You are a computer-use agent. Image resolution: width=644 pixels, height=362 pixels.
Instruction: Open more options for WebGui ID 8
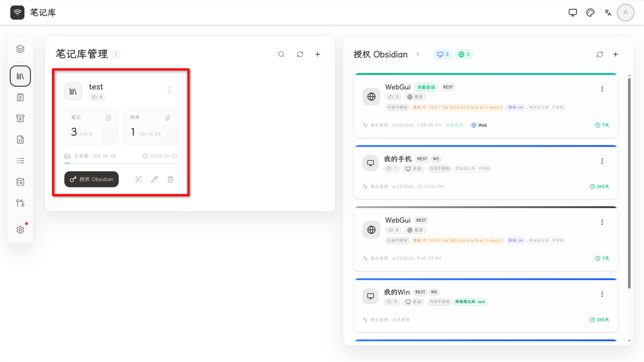602,222
